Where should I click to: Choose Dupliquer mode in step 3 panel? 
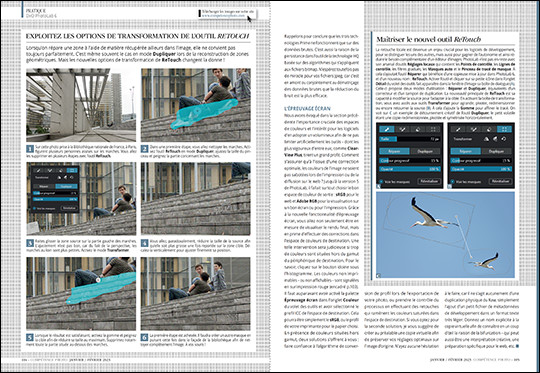click(x=66, y=186)
